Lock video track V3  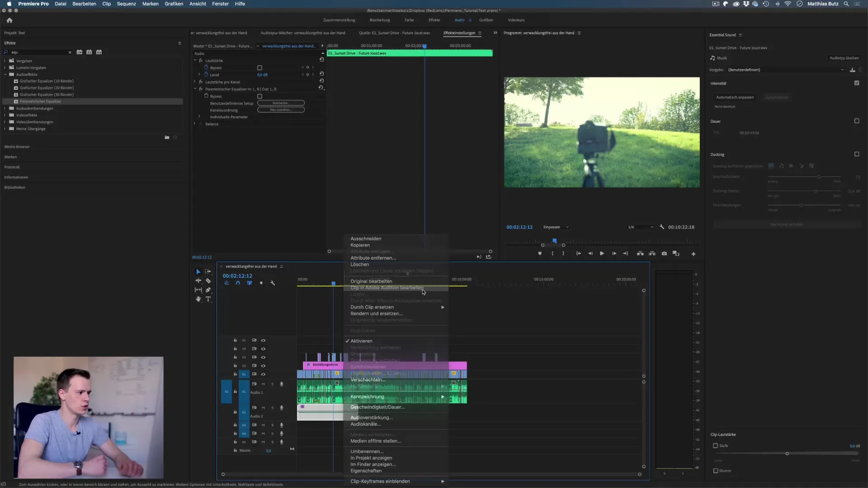point(235,357)
